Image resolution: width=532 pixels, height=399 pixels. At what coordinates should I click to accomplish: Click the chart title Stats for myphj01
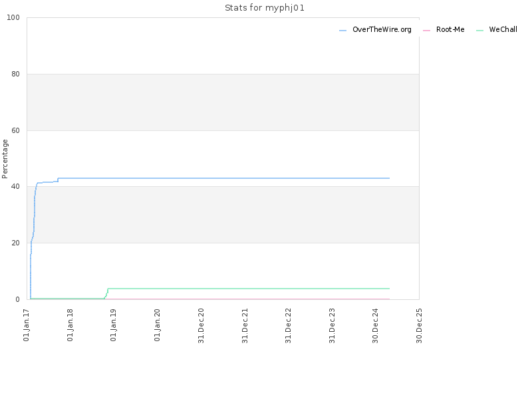pos(265,8)
